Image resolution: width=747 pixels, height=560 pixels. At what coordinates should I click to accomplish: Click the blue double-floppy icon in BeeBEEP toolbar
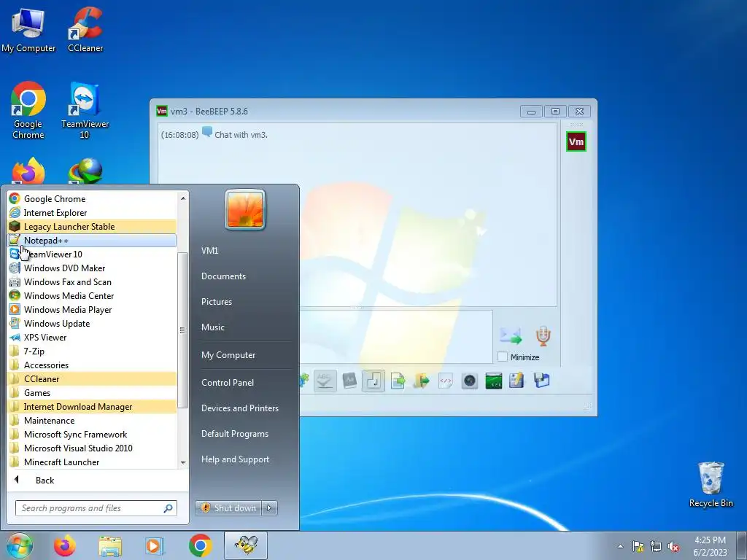click(542, 381)
